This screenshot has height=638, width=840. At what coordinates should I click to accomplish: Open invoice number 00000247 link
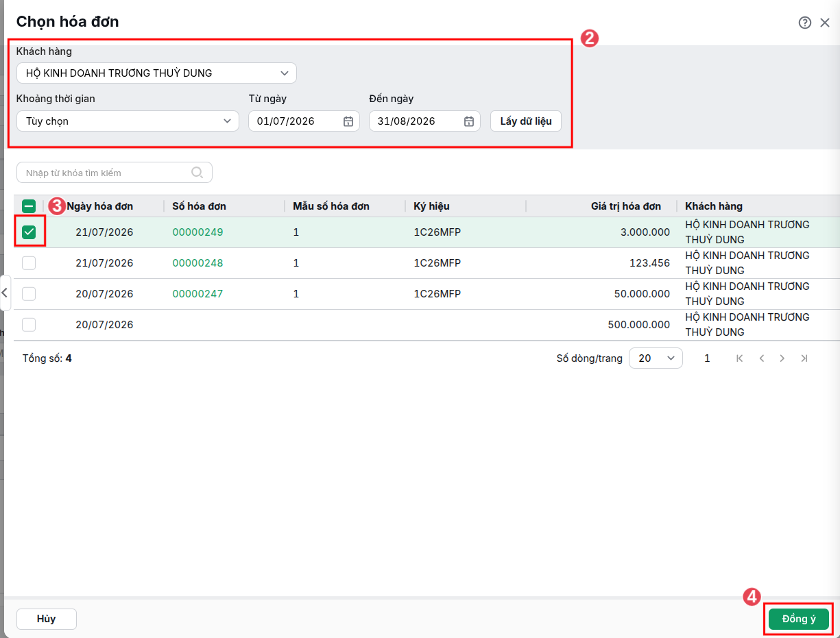[x=197, y=294]
